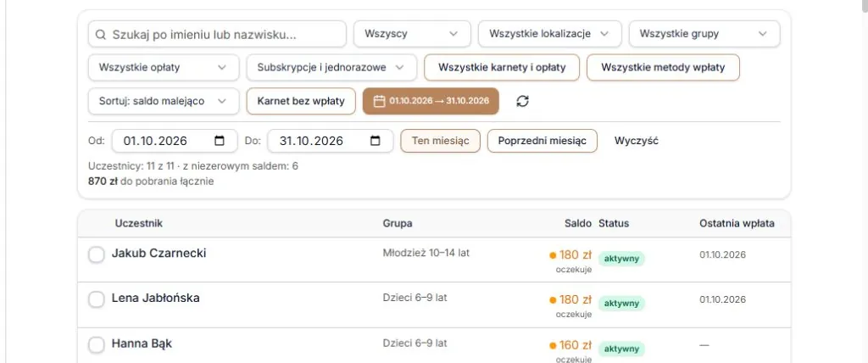Click Wszystkie metody wpłaty button
868x363 pixels.
(x=663, y=68)
